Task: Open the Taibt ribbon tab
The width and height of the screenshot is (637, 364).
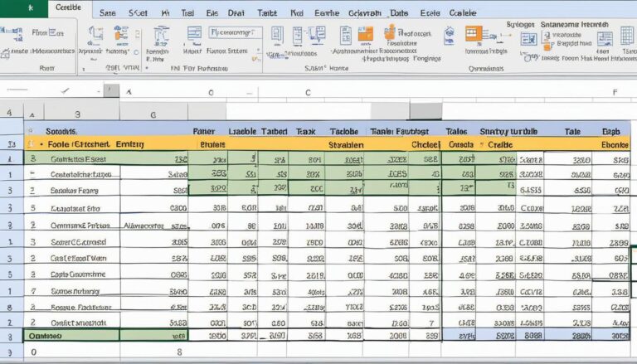Action: pyautogui.click(x=267, y=13)
